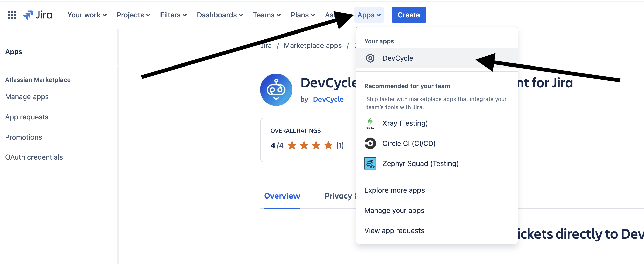The width and height of the screenshot is (644, 264).
Task: Click the Create button
Action: pyautogui.click(x=408, y=15)
